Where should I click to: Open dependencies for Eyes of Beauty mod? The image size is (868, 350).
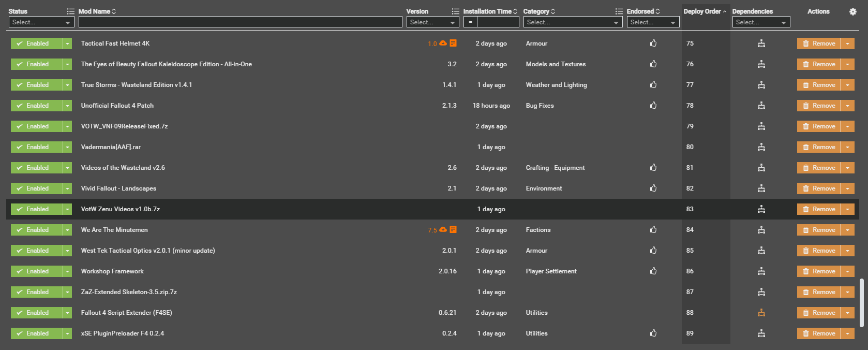pos(761,64)
